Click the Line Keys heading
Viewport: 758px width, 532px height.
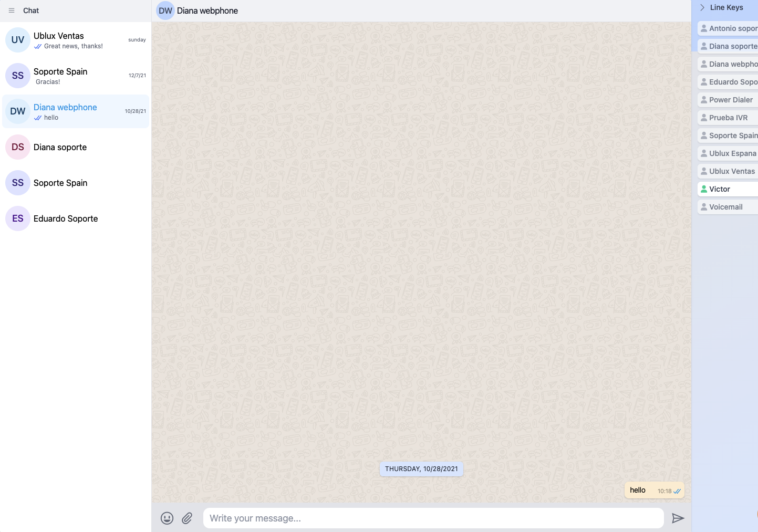pos(726,7)
